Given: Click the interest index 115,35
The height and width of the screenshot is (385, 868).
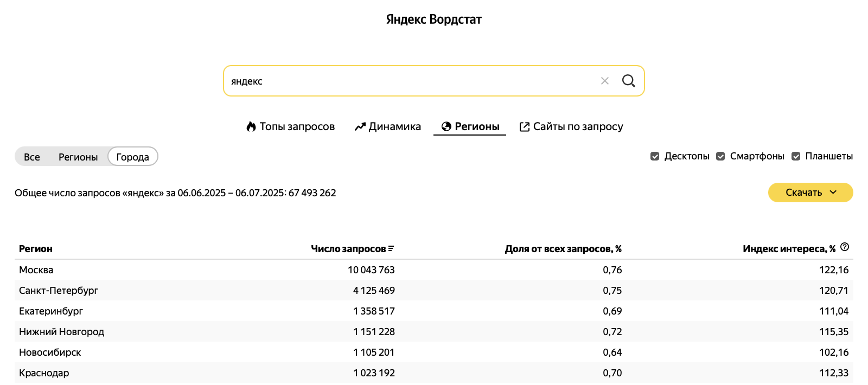Looking at the screenshot, I should click(834, 332).
